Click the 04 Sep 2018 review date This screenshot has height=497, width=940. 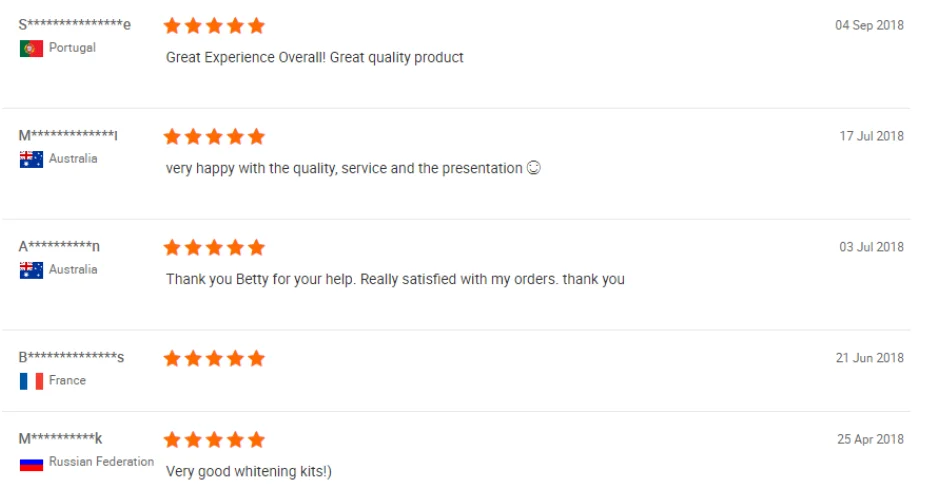tap(869, 26)
